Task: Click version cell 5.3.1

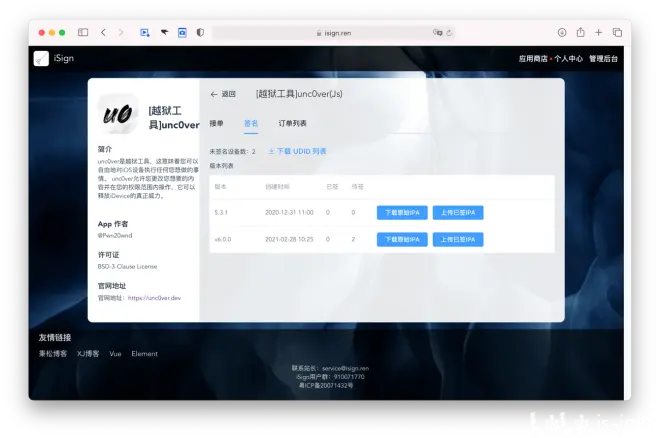Action: point(221,213)
